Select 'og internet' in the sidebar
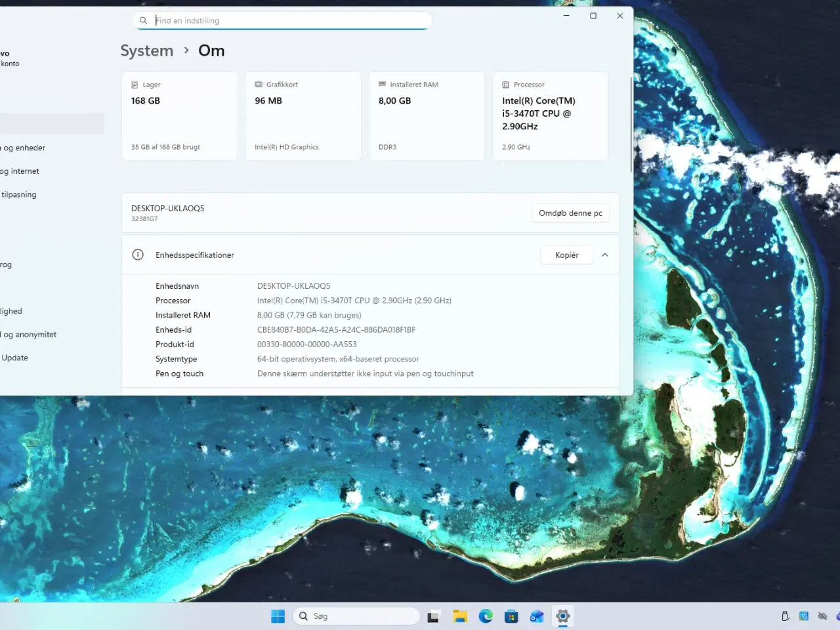Screen dimensions: 840x630 (20, 171)
